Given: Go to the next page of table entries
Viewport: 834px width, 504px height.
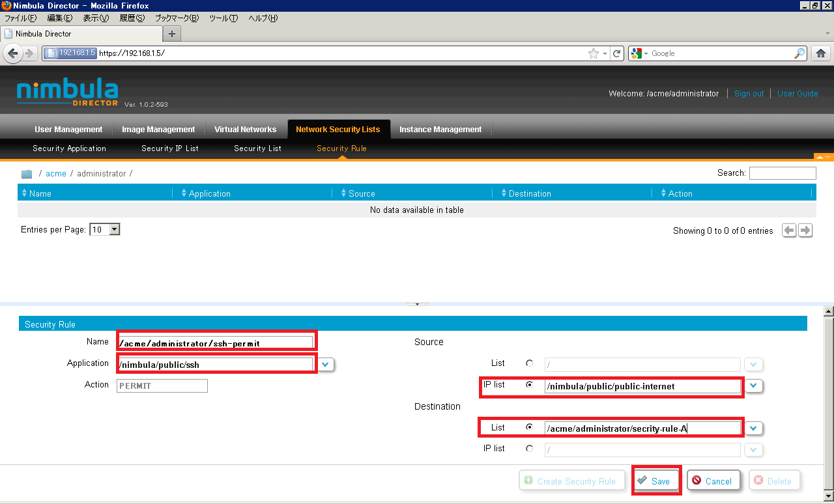Looking at the screenshot, I should [805, 231].
